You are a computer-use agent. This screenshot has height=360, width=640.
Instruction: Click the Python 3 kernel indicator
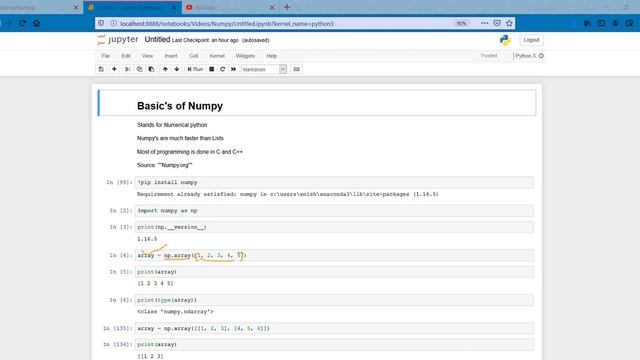pyautogui.click(x=529, y=56)
